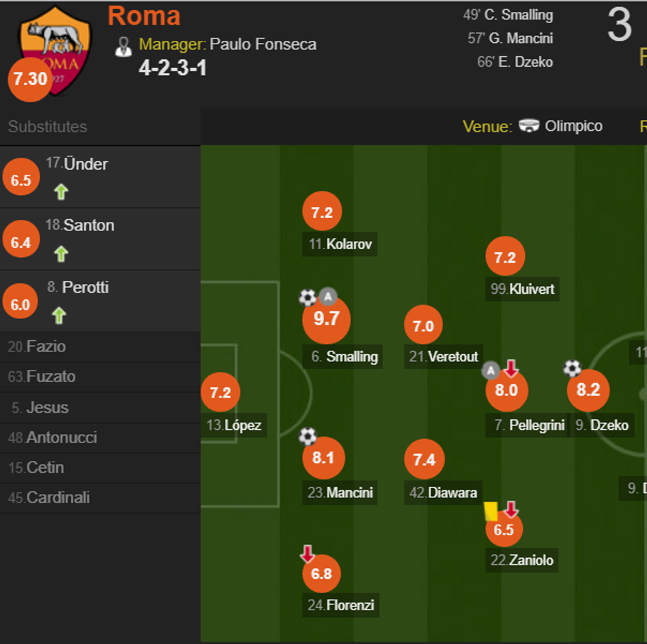647x644 pixels.
Task: Click Pellegrini's red substitution arrow
Action: click(x=511, y=368)
